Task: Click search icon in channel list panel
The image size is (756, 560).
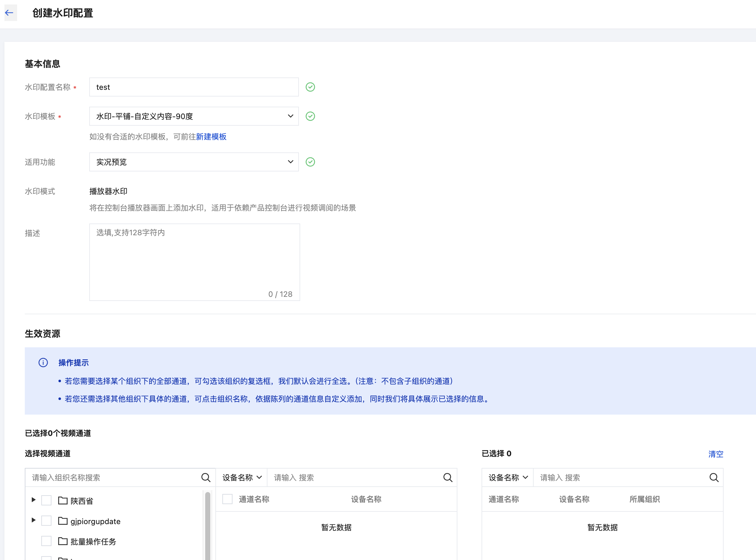Action: click(x=448, y=477)
